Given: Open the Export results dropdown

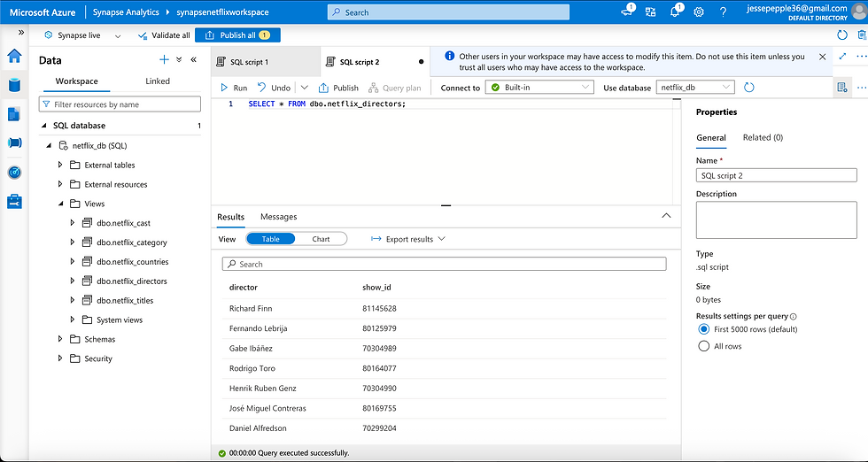Looking at the screenshot, I should 408,239.
